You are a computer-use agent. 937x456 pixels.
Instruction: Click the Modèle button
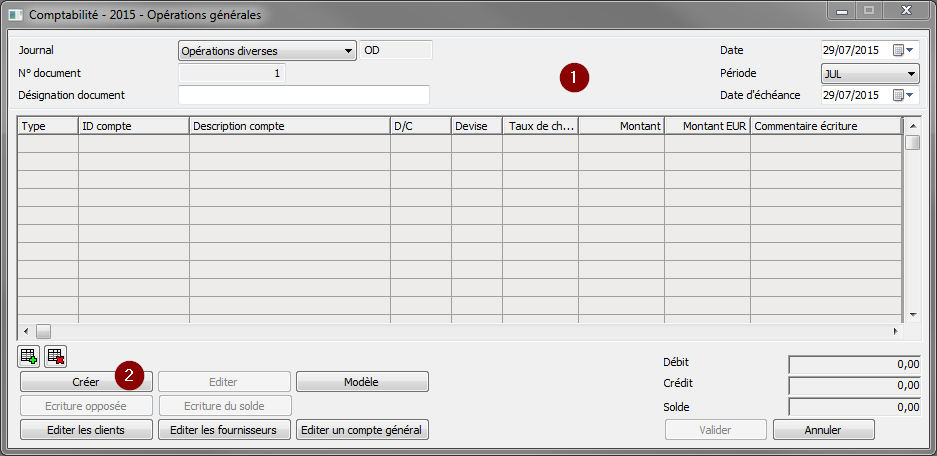(x=362, y=382)
